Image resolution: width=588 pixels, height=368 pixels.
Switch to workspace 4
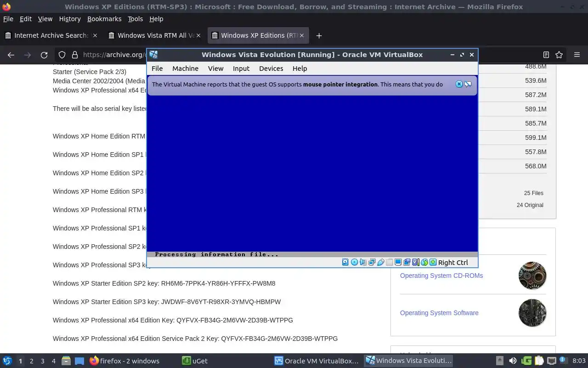click(x=53, y=361)
